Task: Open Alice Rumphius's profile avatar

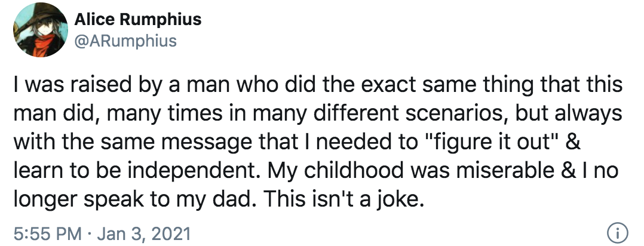Action: (x=40, y=30)
